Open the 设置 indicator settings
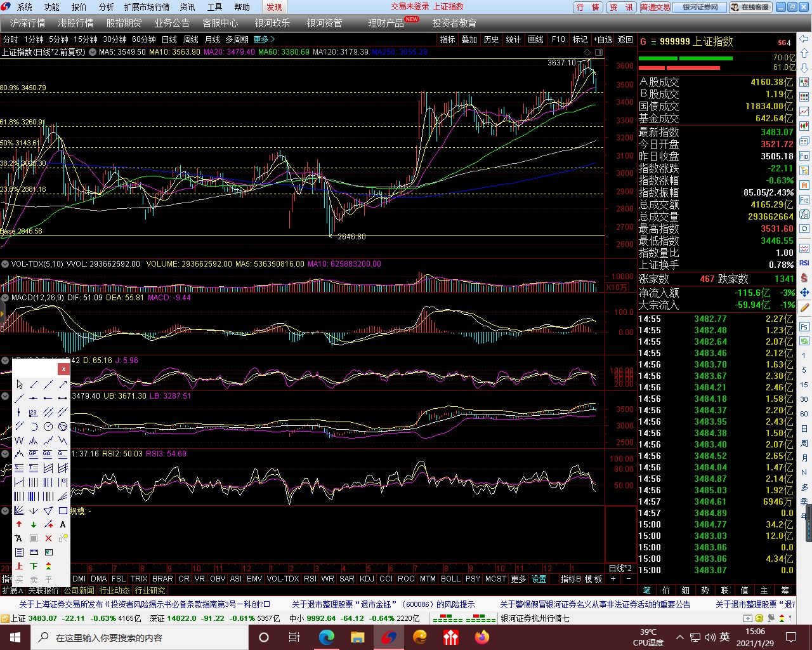The width and height of the screenshot is (812, 650). [x=539, y=579]
